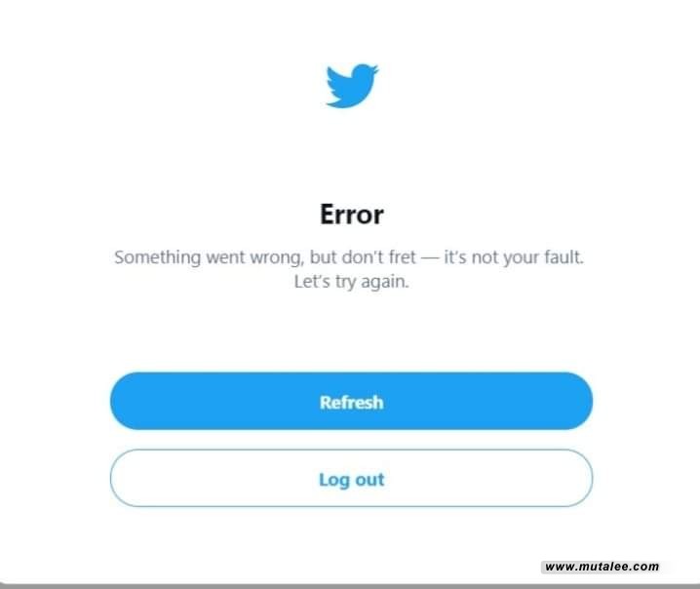The image size is (700, 589).
Task: Choose the filled blue button to retry
Action: (x=351, y=401)
